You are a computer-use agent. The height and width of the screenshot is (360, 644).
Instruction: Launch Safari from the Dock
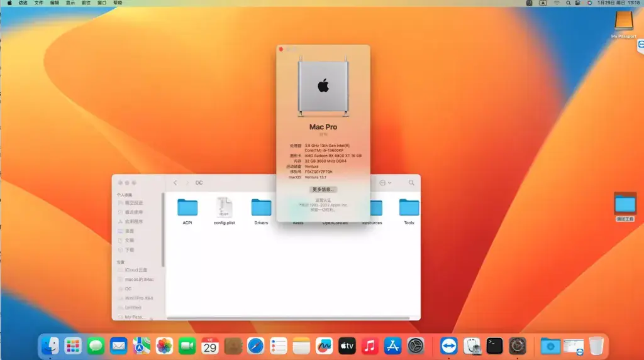(255, 346)
